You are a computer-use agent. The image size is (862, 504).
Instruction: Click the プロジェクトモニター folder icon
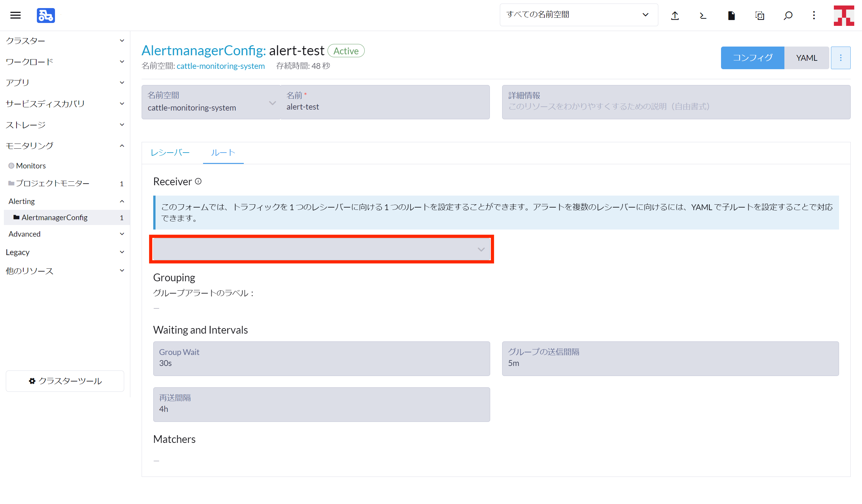click(x=11, y=183)
